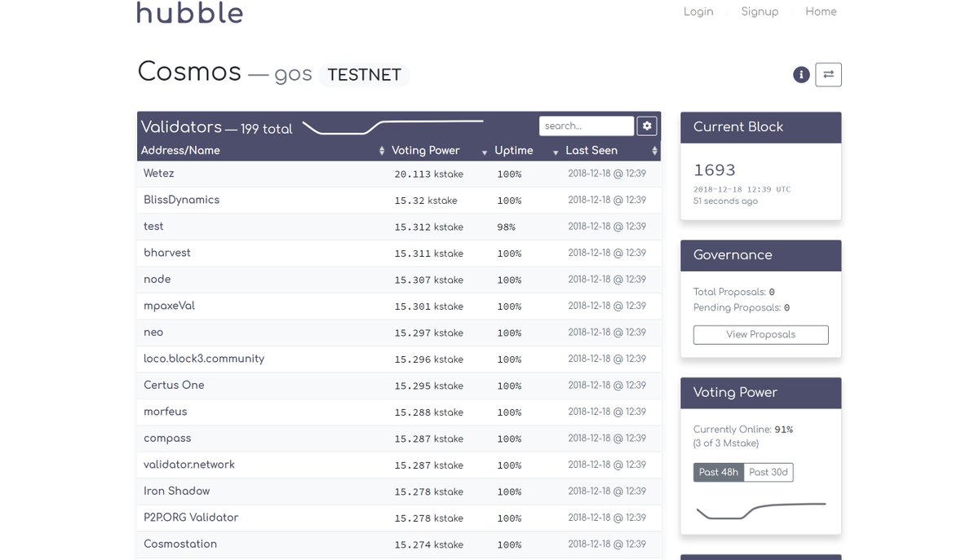This screenshot has height=560, width=979.
Task: Open the chain info circle icon
Action: click(800, 74)
